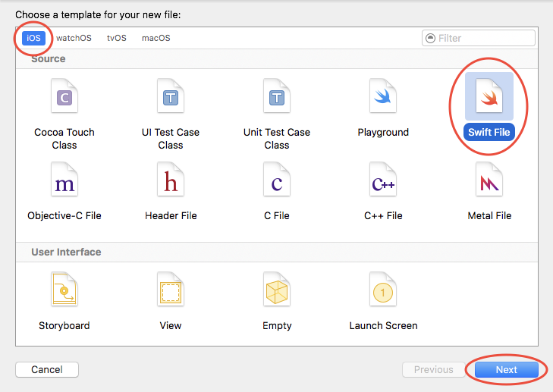Image resolution: width=553 pixels, height=392 pixels.
Task: Select the Cocoa Touch Class template icon
Action: [x=64, y=97]
